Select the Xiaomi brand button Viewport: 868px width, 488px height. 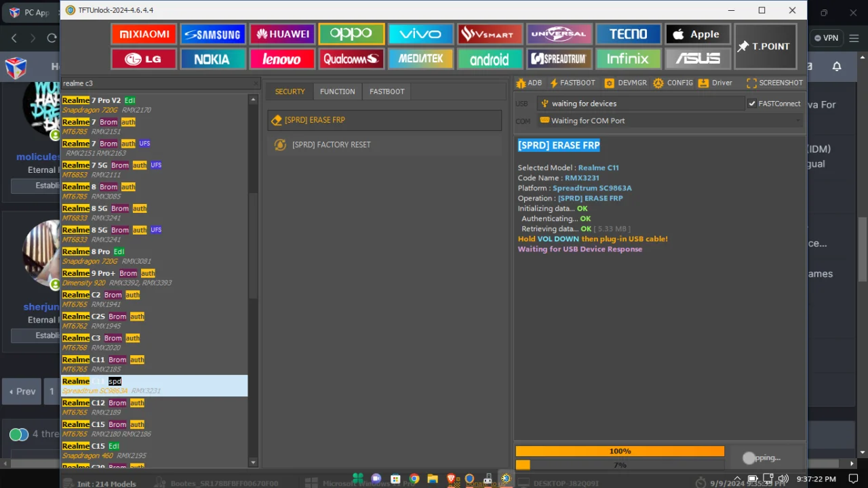(x=144, y=34)
